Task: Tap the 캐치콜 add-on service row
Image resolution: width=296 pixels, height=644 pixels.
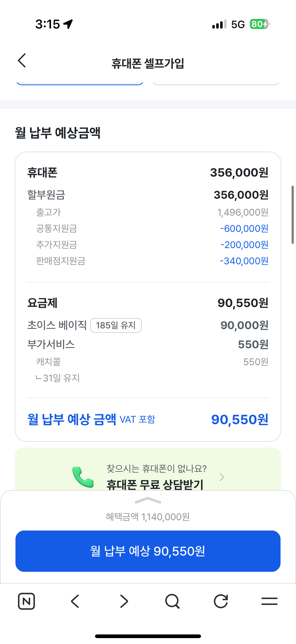Action: pos(48,362)
